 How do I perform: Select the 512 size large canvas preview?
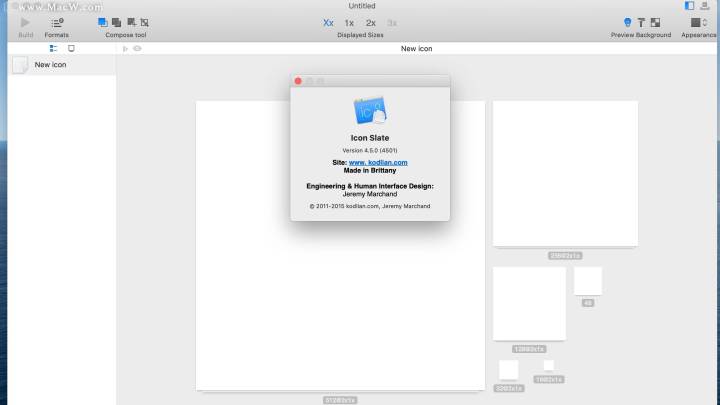click(x=340, y=246)
